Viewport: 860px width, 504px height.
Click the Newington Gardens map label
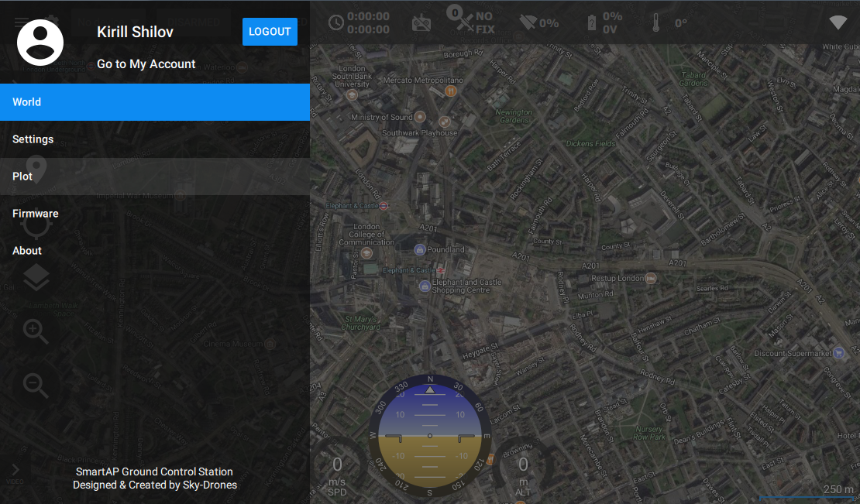point(514,115)
